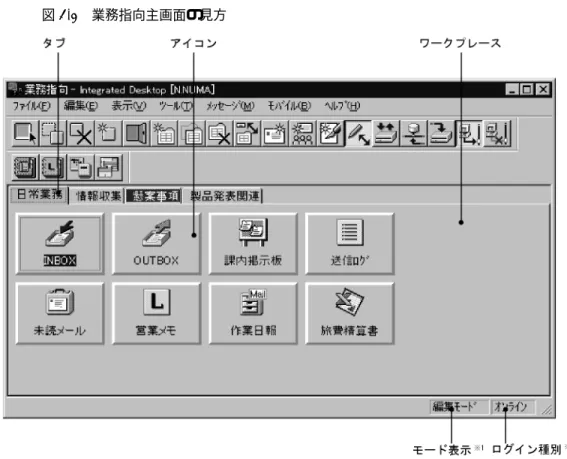This screenshot has width=567, height=459.
Task: Open the 課内掲示板 bulletin board icon
Action: click(253, 243)
